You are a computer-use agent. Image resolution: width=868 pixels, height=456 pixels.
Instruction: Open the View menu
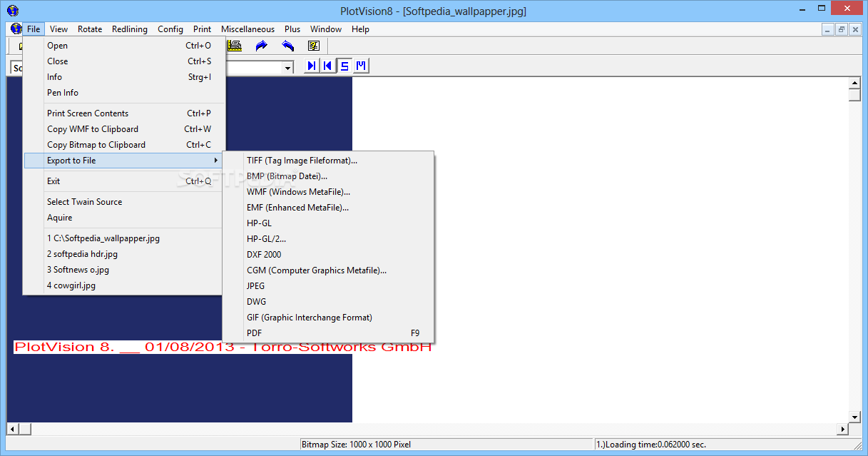coord(59,29)
